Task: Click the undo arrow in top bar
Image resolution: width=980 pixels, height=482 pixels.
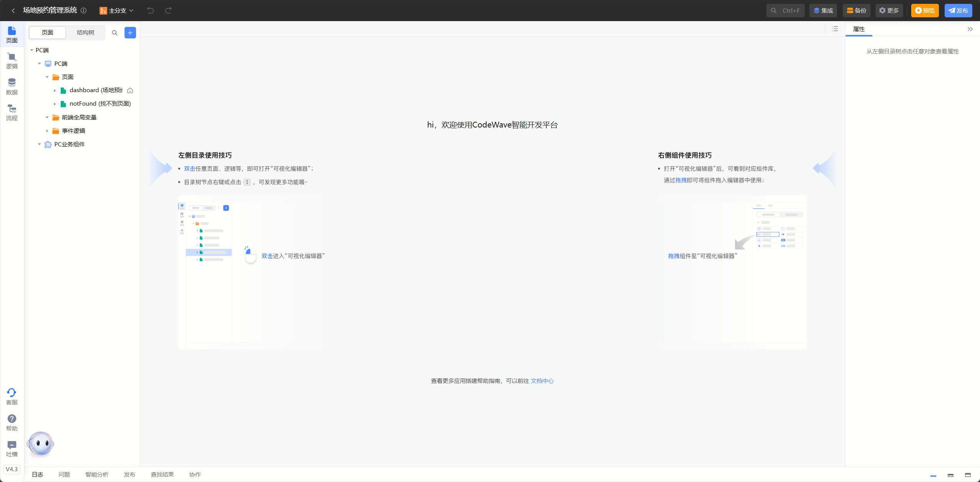Action: pos(151,10)
